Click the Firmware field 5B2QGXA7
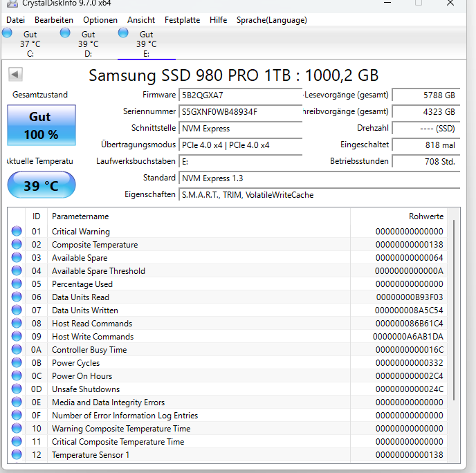Image resolution: width=476 pixels, height=473 pixels. point(241,95)
